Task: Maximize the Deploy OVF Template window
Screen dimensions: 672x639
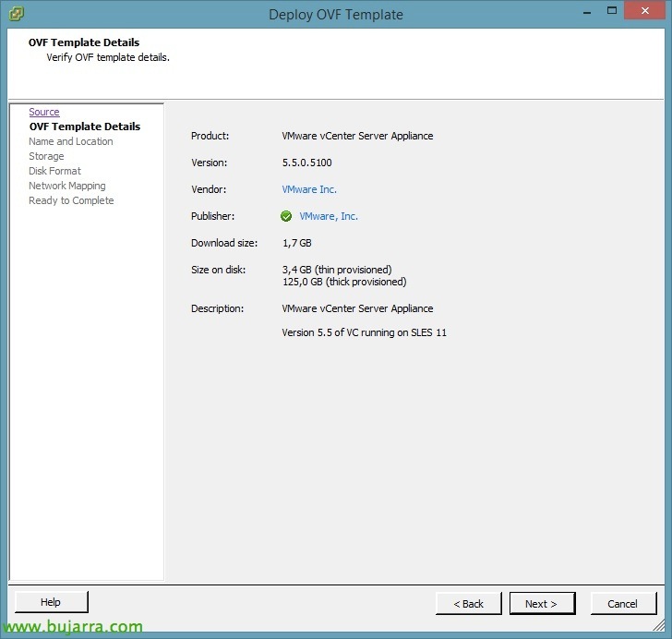Action: [x=612, y=11]
